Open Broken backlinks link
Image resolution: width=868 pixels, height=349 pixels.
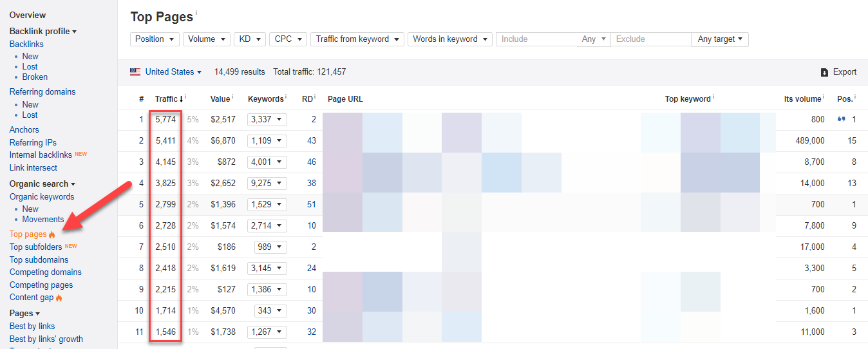(35, 77)
